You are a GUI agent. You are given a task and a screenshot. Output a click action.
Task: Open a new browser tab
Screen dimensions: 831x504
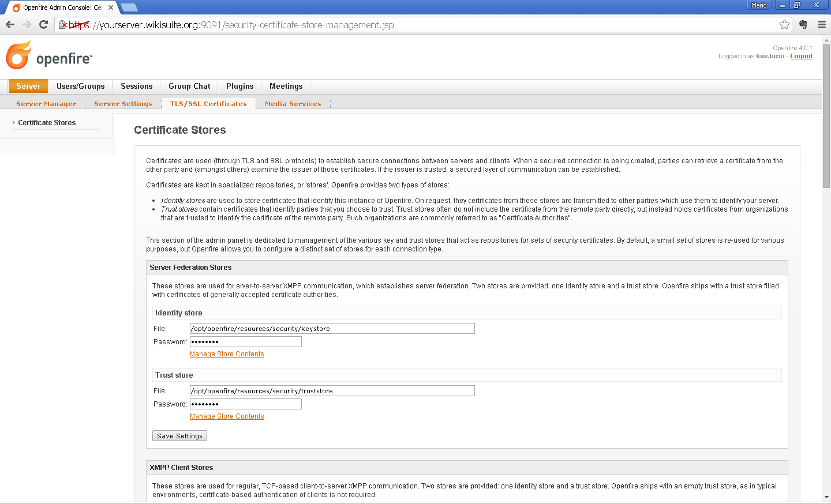[129, 7]
